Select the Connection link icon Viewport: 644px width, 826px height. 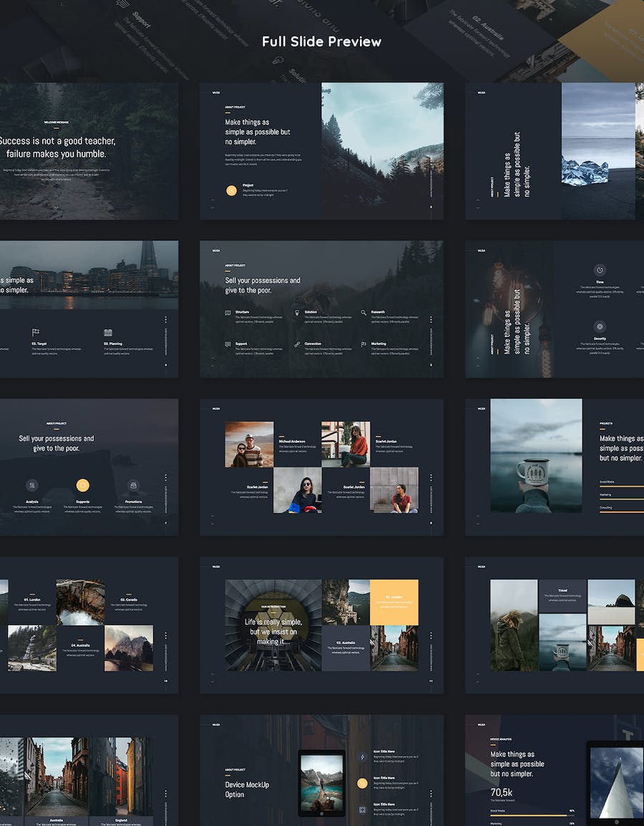pos(296,344)
